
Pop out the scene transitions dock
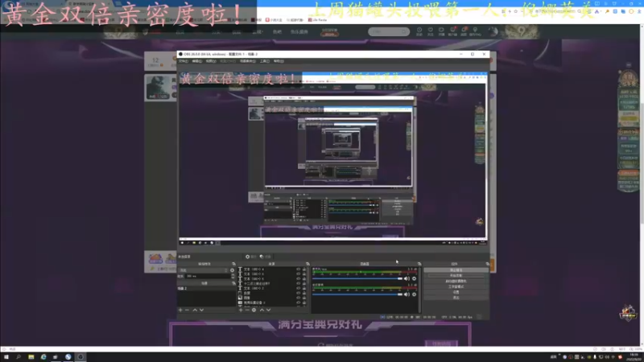point(233,264)
